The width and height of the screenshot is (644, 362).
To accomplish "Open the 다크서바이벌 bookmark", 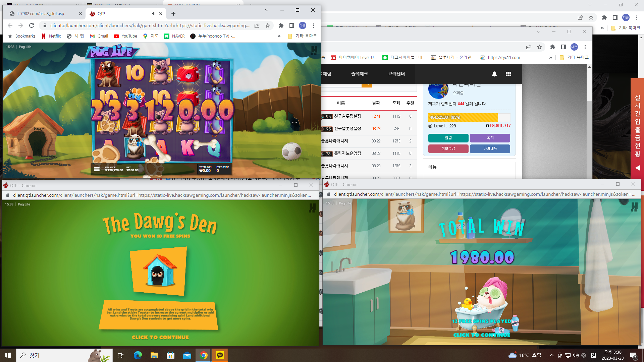I will pos(404,58).
